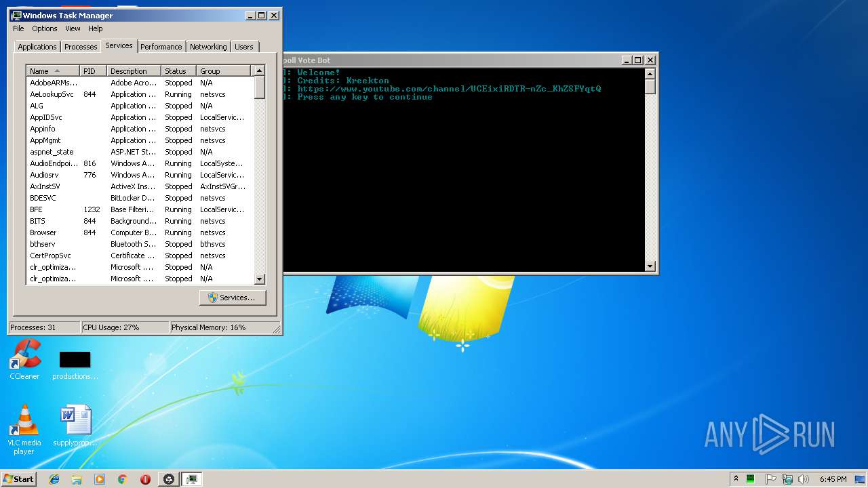Click console window scroll up arrow
The image size is (868, 488).
pyautogui.click(x=650, y=74)
